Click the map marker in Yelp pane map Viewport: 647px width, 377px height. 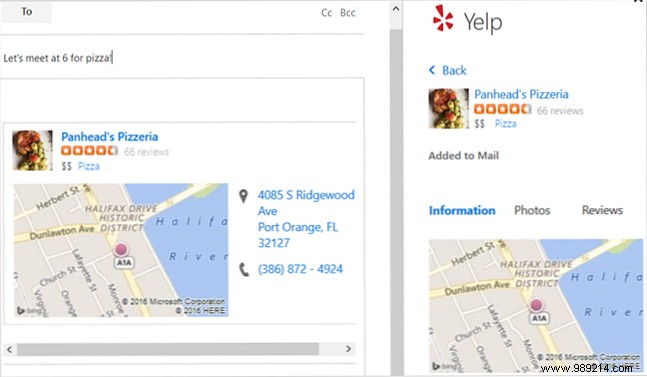tap(536, 305)
